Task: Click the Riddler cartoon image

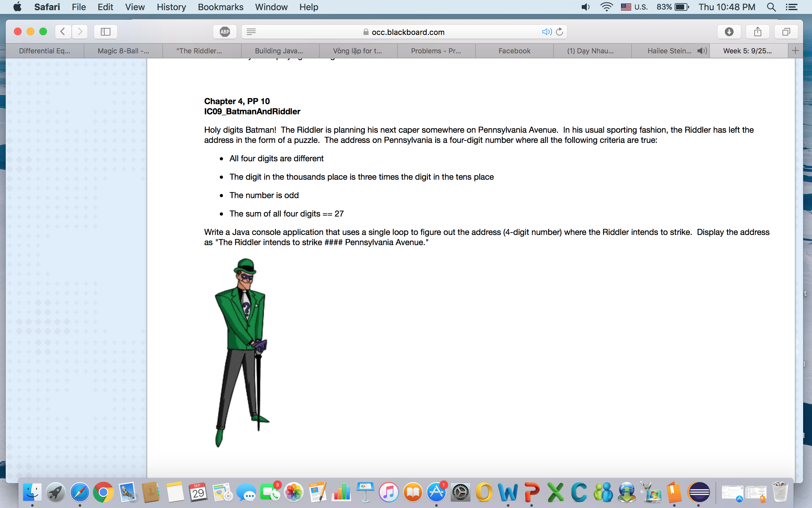Action: (x=242, y=353)
